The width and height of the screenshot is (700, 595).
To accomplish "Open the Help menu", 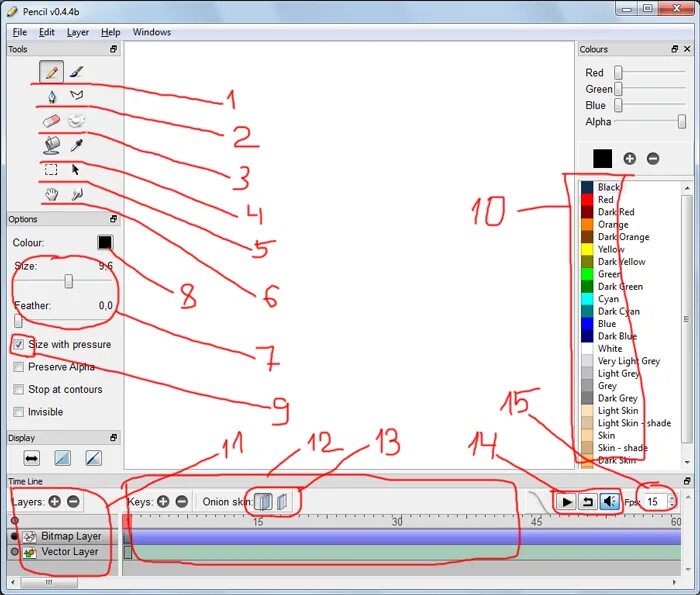I will point(110,32).
